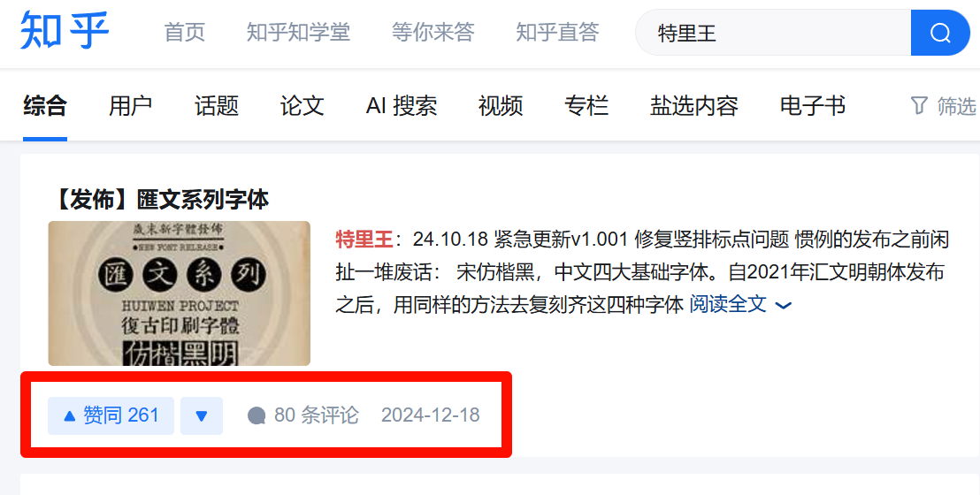This screenshot has height=495, width=980.
Task: Open the 80 条评论 comment bubble
Action: pos(256,415)
